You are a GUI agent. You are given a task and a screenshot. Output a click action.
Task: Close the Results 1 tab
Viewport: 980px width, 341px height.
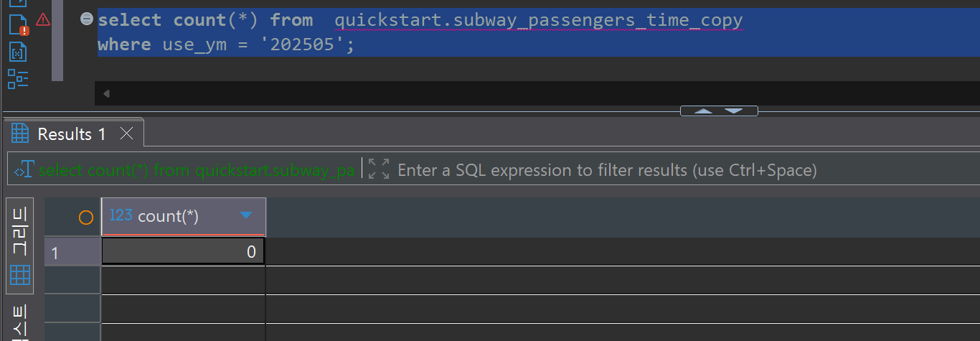click(x=126, y=134)
